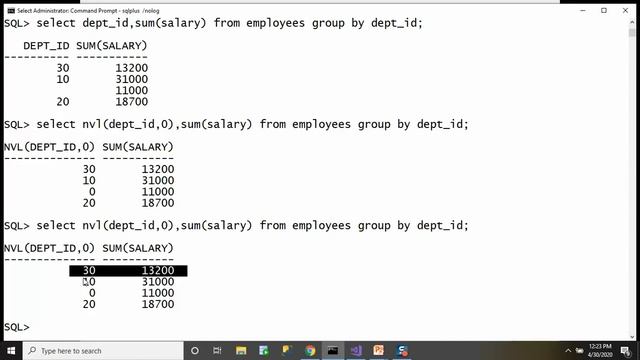The width and height of the screenshot is (640, 360).
Task: Open the yellow Python taskbar icon
Action: coord(287,351)
